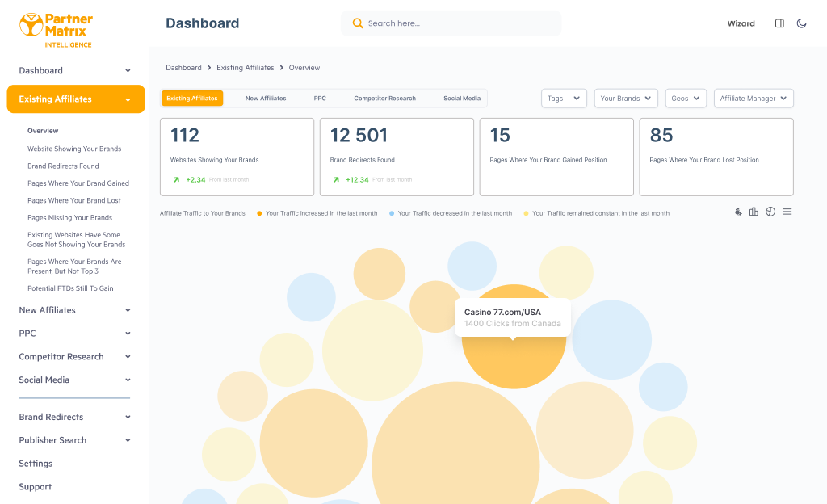Image resolution: width=827 pixels, height=504 pixels.
Task: Switch to the PPC tab
Action: [x=320, y=98]
